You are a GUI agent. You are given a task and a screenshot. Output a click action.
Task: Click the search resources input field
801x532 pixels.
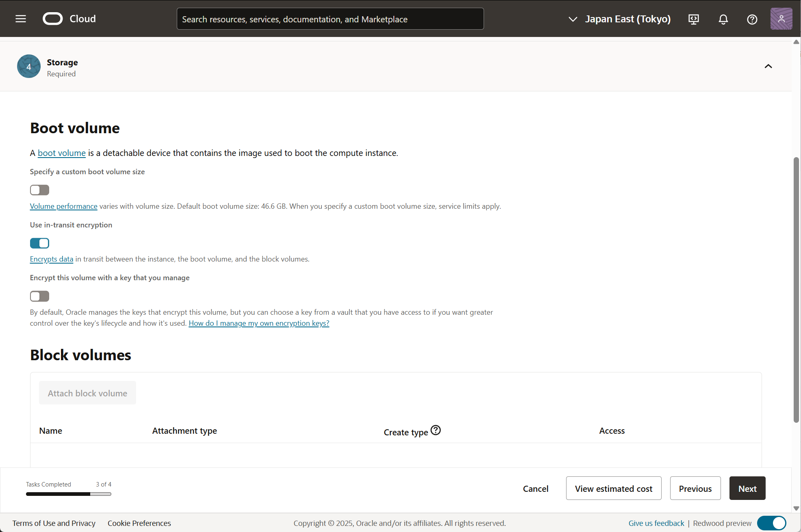330,19
